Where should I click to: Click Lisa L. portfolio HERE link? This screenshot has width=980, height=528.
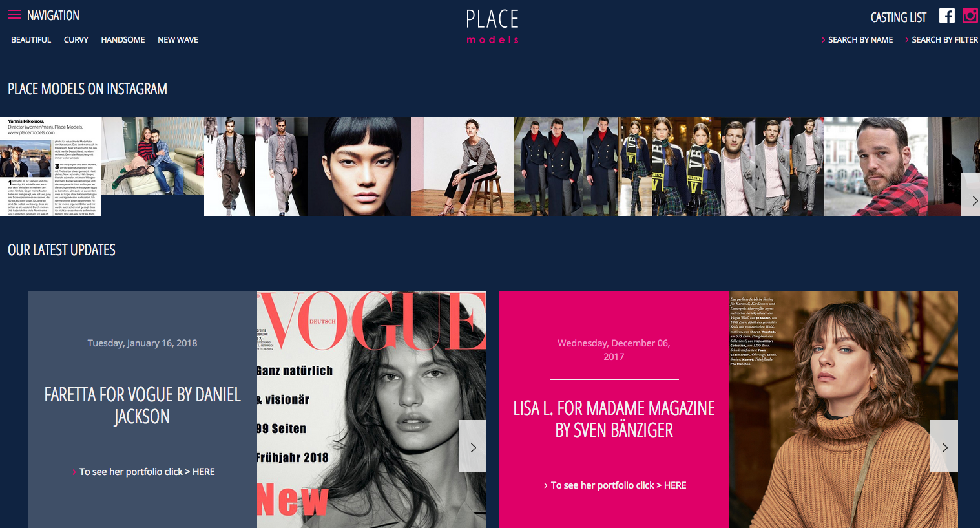point(675,485)
